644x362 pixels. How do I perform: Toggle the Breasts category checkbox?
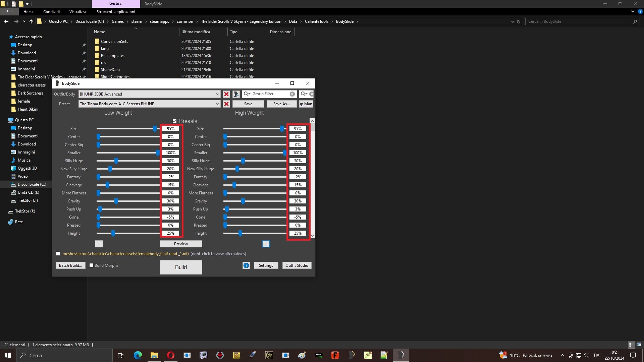[x=174, y=121]
